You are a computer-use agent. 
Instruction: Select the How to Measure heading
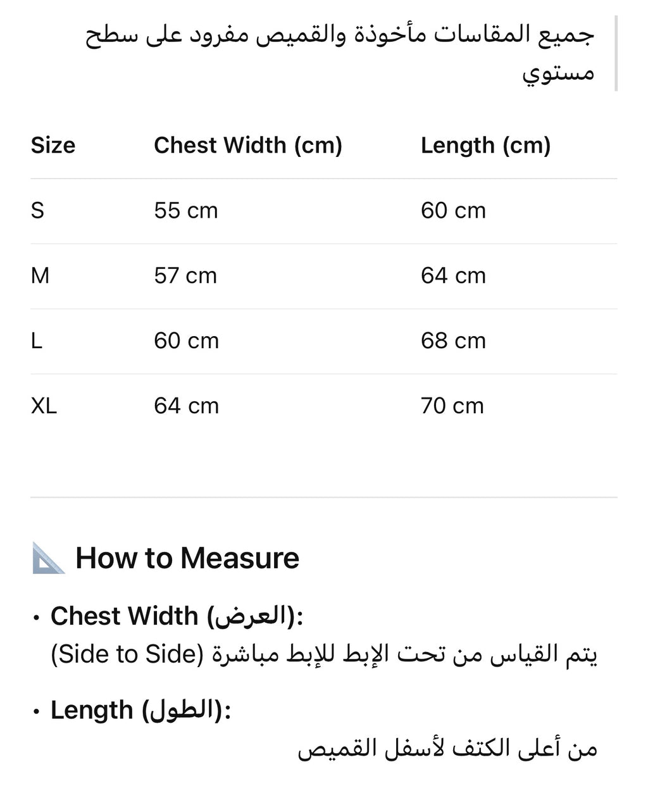187,558
